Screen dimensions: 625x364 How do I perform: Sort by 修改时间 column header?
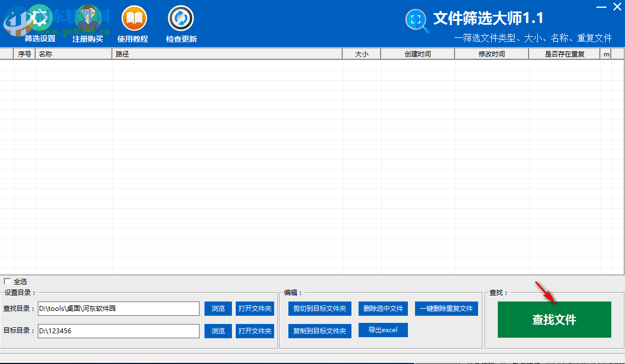click(x=492, y=54)
